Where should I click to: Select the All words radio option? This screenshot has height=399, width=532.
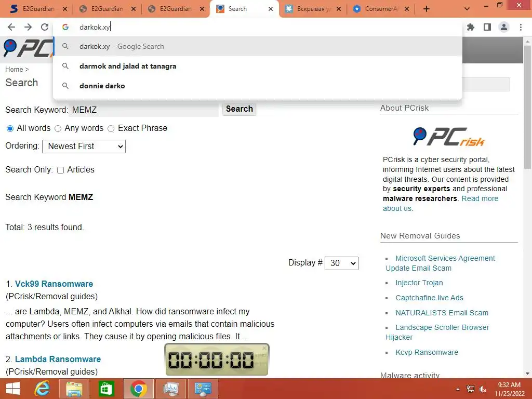(x=10, y=129)
